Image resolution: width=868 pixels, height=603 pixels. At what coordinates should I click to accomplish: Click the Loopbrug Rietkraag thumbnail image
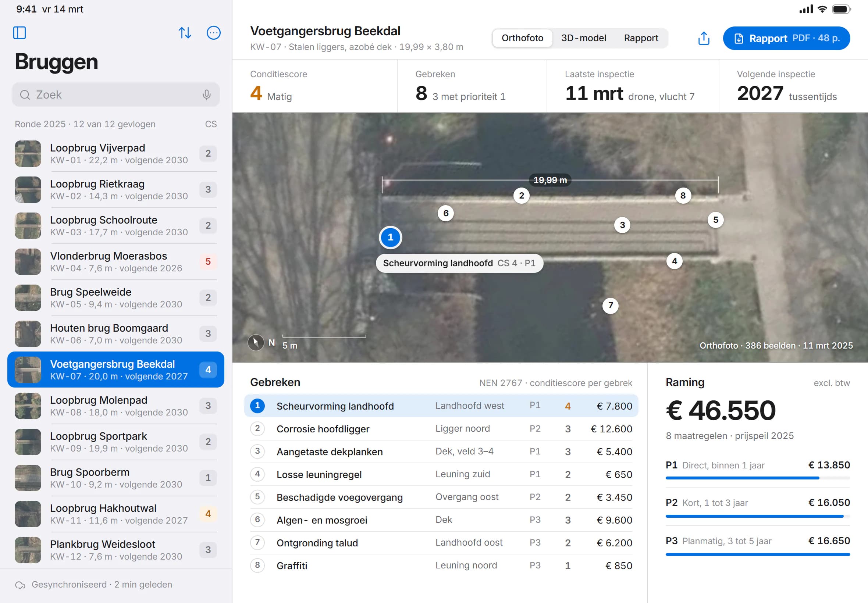pos(28,190)
